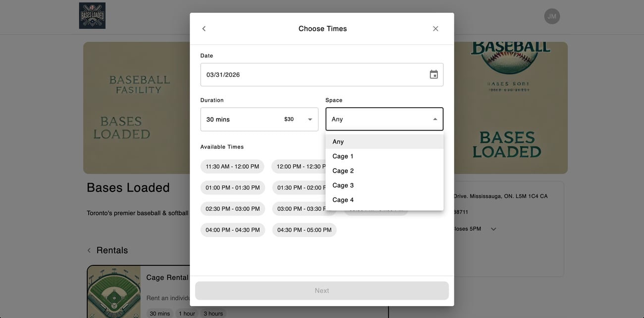Pick the 02:30 PM - 03:00 PM slot

point(233,209)
